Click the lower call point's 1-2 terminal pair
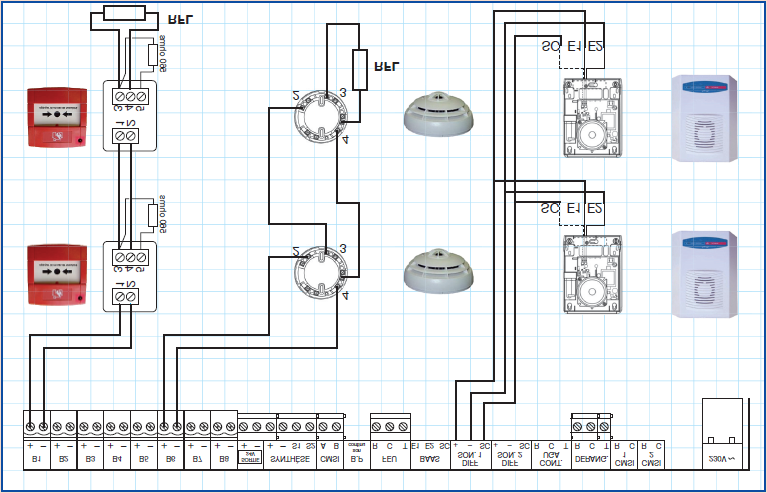The height and width of the screenshot is (493, 767). tap(125, 296)
